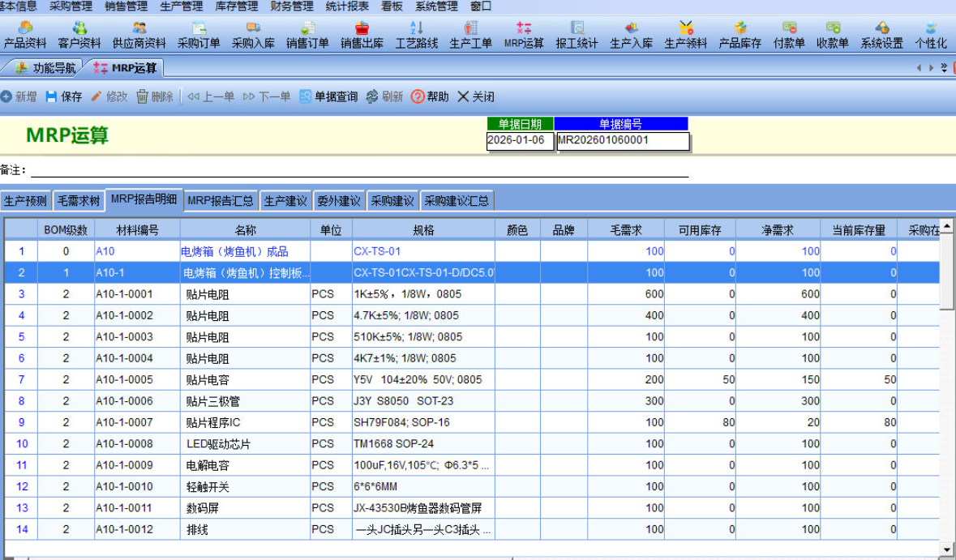Click the 单据日期 date field
The height and width of the screenshot is (560, 956).
pyautogui.click(x=520, y=141)
